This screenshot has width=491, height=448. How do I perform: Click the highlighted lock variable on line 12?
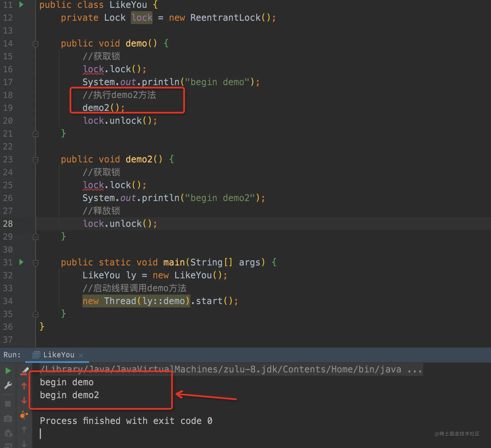click(142, 18)
